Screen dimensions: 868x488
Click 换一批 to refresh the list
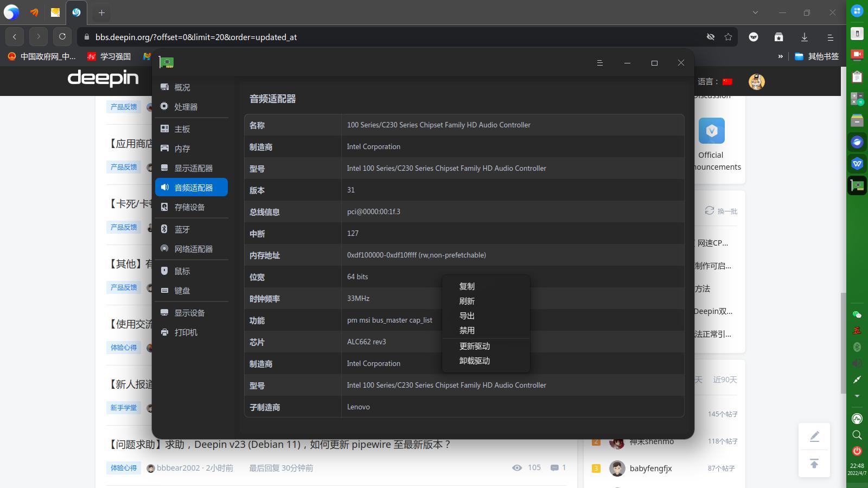coord(721,211)
